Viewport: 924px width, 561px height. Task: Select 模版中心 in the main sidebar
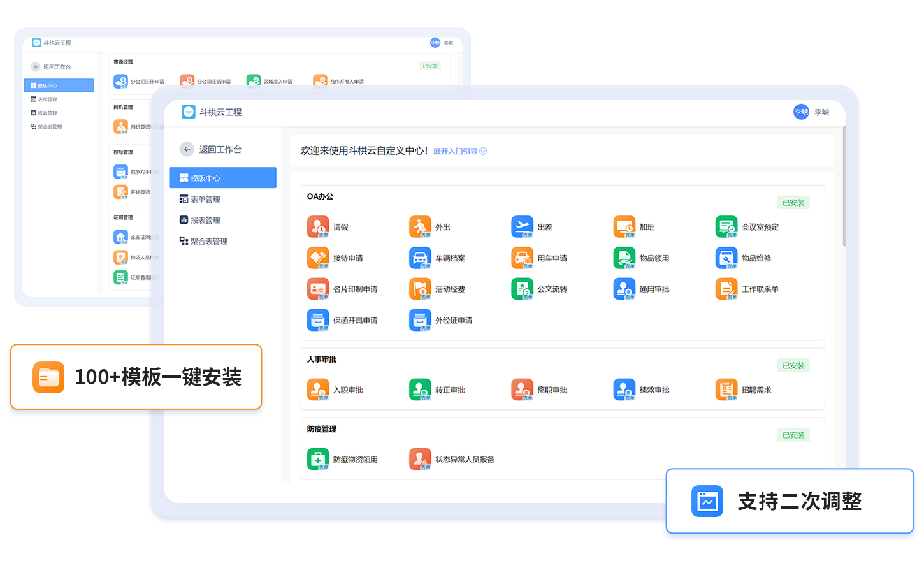click(x=222, y=178)
